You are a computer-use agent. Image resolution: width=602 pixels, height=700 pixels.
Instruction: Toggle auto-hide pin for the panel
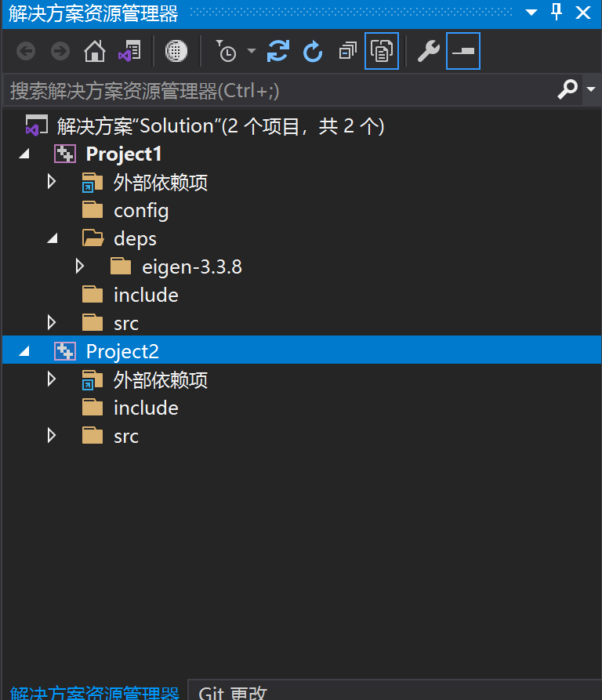coord(557,12)
